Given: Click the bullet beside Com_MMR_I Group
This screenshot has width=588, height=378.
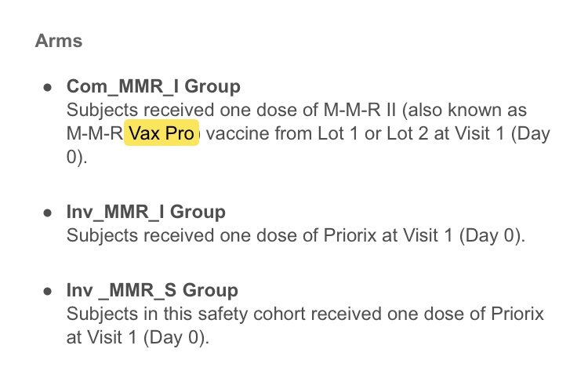Looking at the screenshot, I should [47, 88].
